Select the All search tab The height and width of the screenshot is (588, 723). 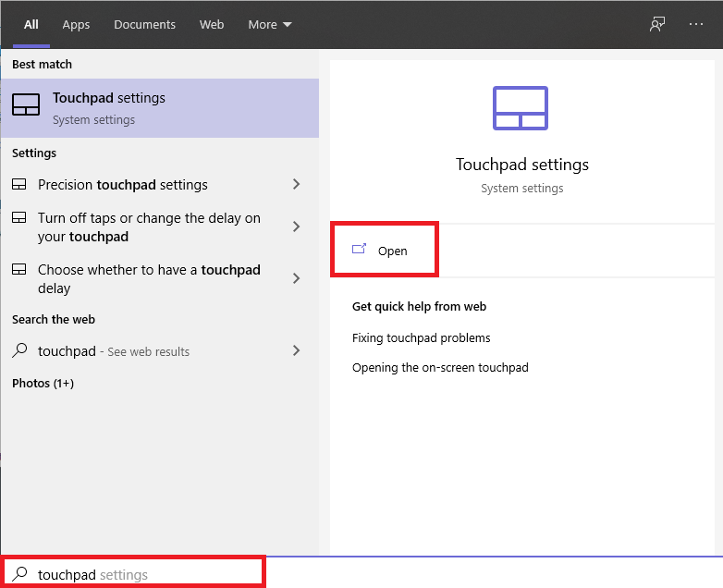pyautogui.click(x=31, y=24)
